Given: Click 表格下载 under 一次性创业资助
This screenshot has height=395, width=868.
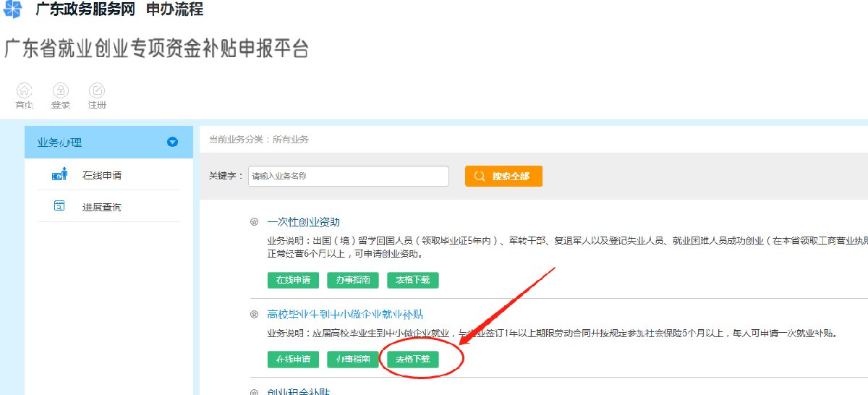Looking at the screenshot, I should (413, 280).
